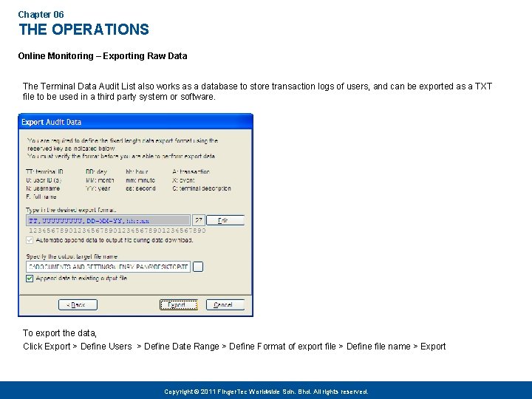Open the file browse button beside path

198,267
